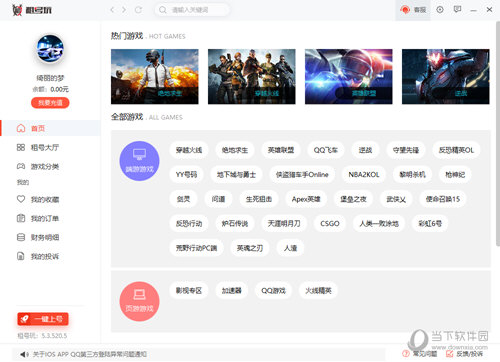The width and height of the screenshot is (500, 362).
Task: Open the 英雄联盟 hot game thumbnail
Action: tap(349, 77)
